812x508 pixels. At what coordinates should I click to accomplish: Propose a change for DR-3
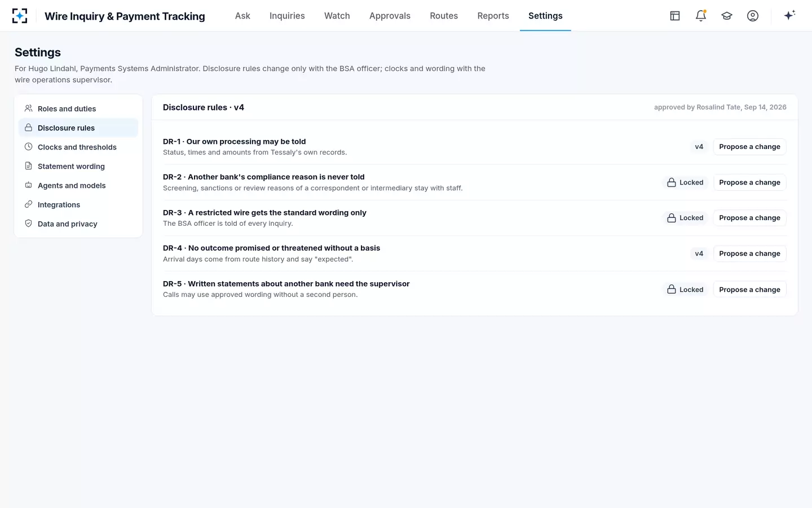point(749,218)
